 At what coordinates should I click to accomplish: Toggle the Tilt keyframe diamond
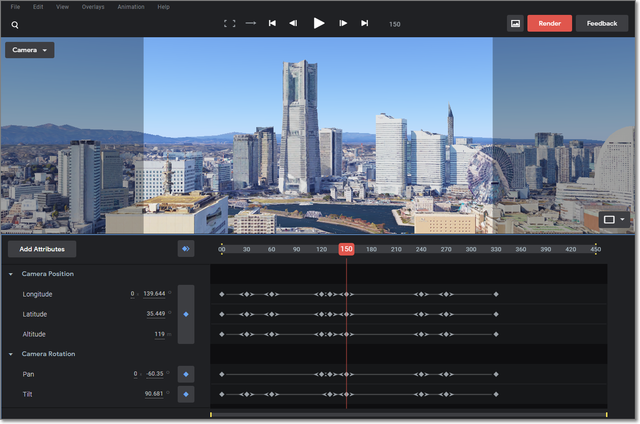[x=186, y=394]
